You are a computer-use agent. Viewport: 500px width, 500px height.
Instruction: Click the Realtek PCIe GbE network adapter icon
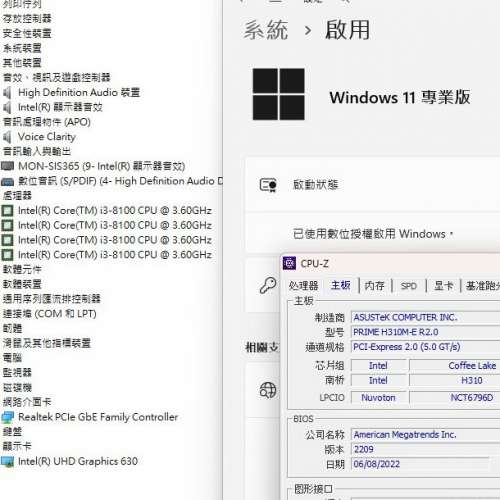pyautogui.click(x=8, y=417)
